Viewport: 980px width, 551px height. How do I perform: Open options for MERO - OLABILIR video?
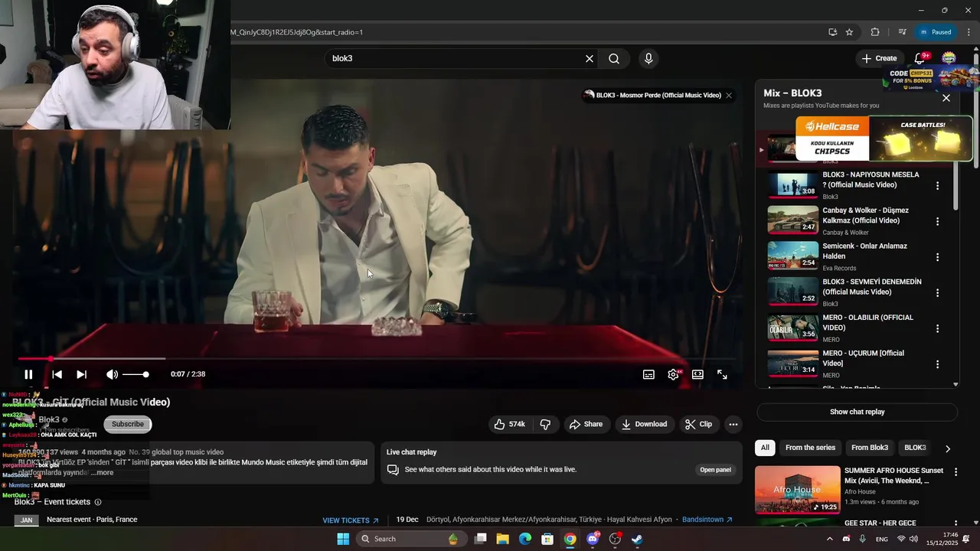(937, 328)
